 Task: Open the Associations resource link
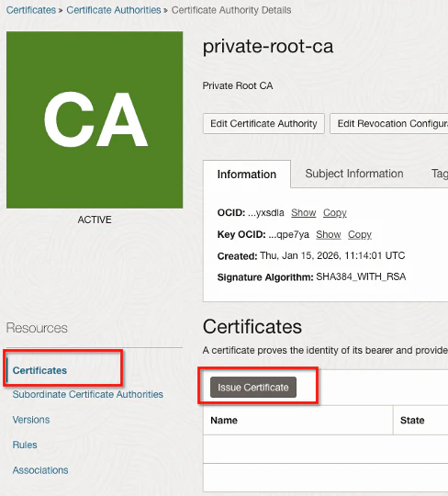click(40, 470)
